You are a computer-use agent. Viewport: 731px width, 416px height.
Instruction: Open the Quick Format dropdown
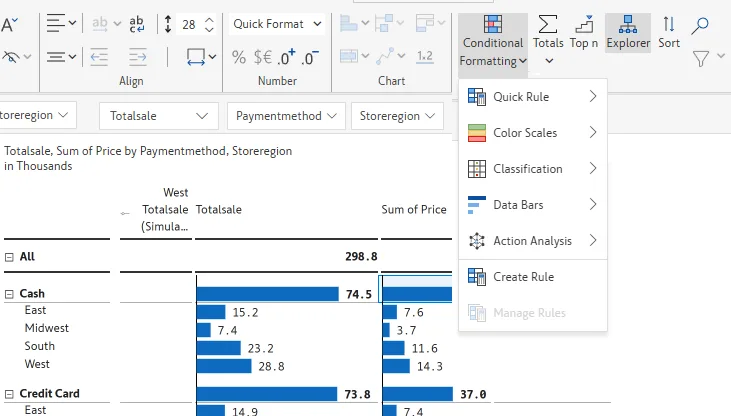pyautogui.click(x=277, y=24)
